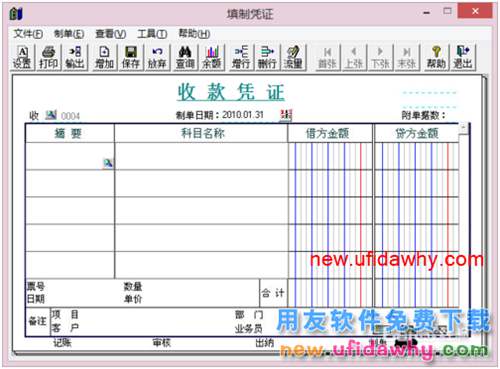Maximize the 填制凭证 window
This screenshot has width=500, height=369.
pos(448,11)
